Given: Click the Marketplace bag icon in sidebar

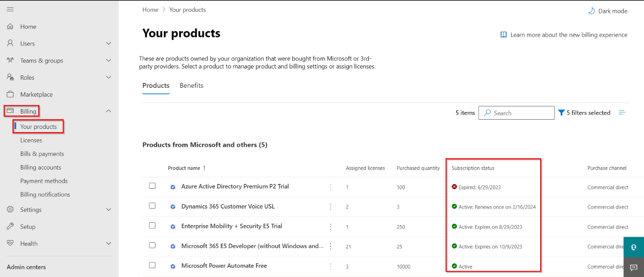Looking at the screenshot, I should 10,94.
